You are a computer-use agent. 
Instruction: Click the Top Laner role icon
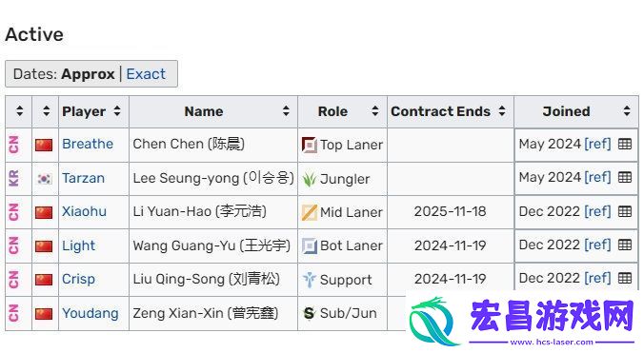(x=310, y=145)
